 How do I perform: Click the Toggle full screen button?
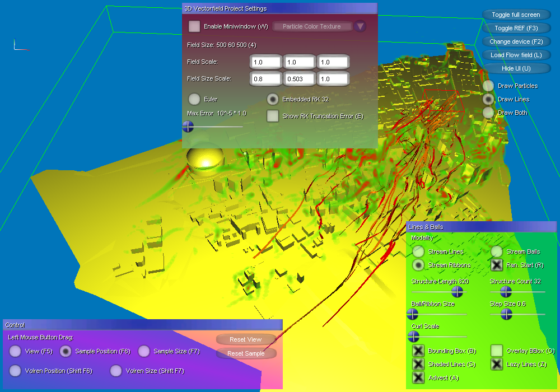[516, 15]
